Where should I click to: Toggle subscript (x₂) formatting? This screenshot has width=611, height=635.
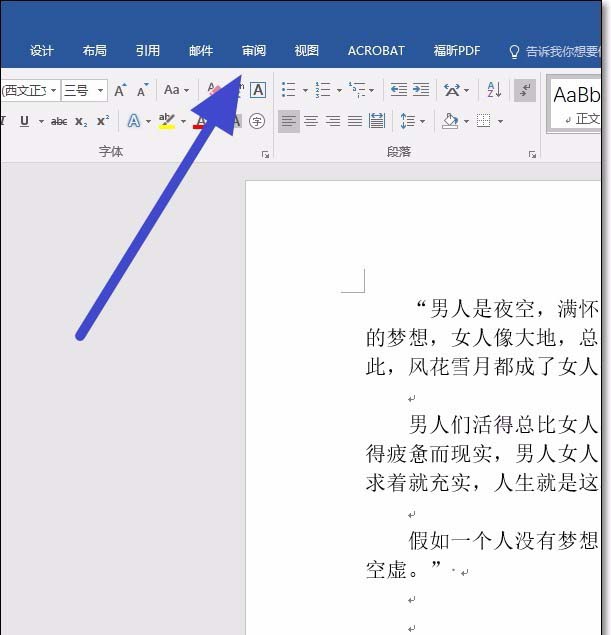tap(81, 121)
